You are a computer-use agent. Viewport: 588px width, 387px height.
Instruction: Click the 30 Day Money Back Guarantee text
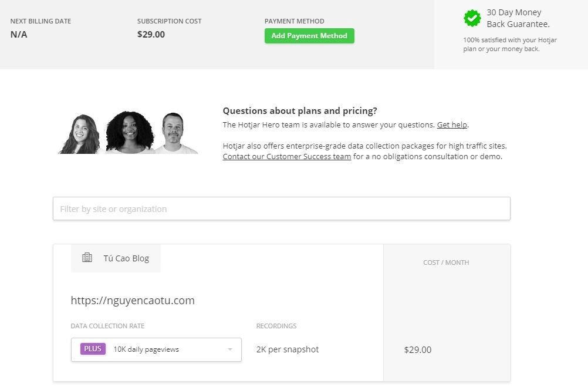click(x=518, y=18)
